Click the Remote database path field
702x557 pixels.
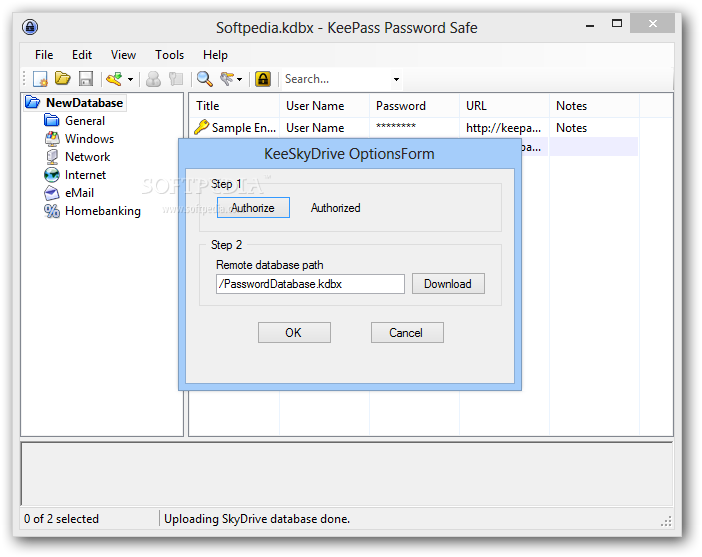click(x=310, y=284)
